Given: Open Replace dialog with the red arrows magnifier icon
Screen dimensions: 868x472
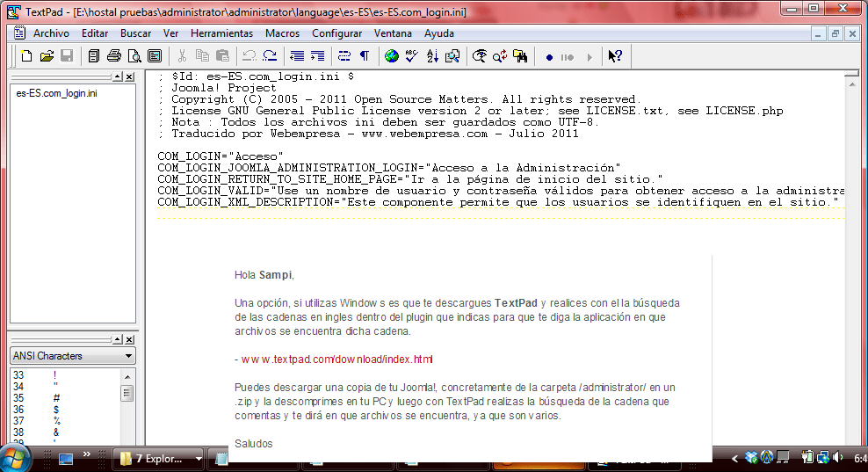Looking at the screenshot, I should 500,56.
